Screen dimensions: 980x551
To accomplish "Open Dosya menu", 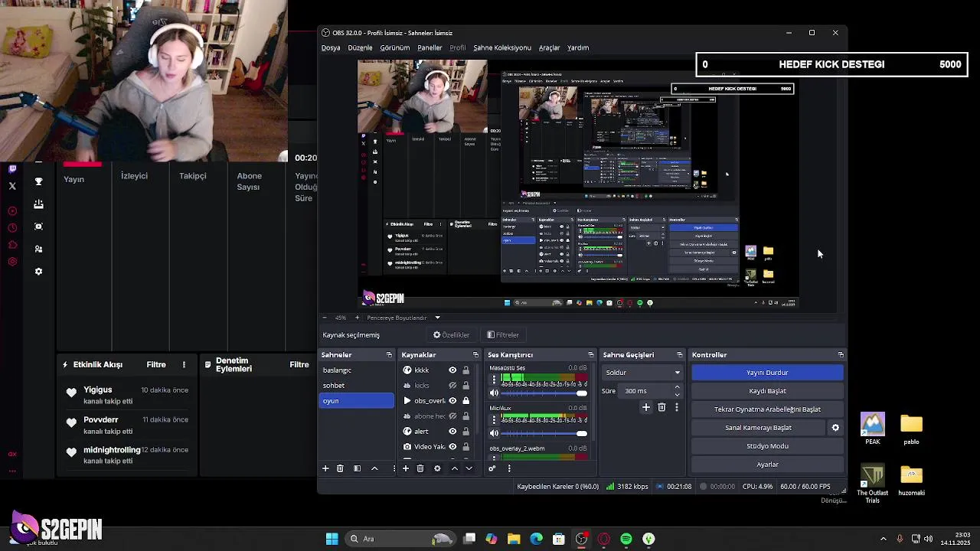I will [331, 47].
